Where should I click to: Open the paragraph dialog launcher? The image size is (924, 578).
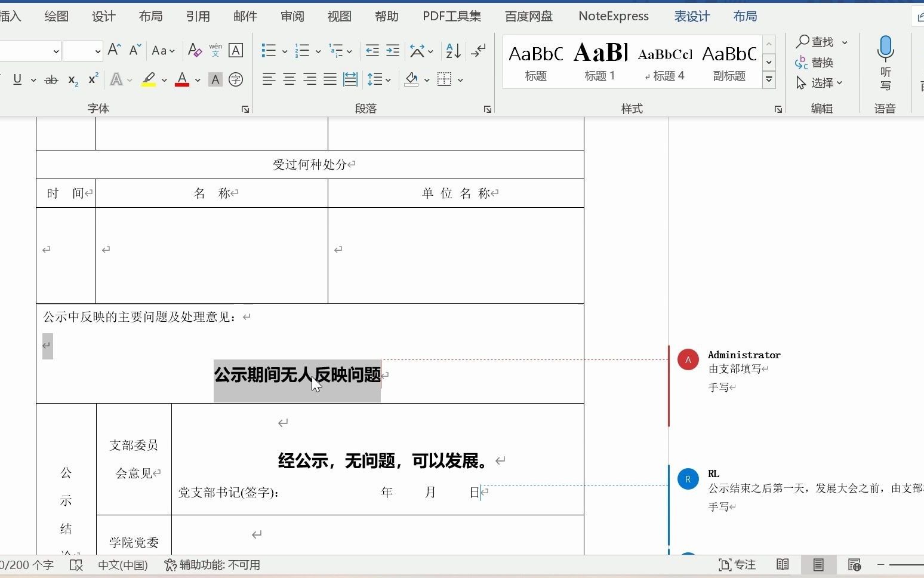(488, 109)
